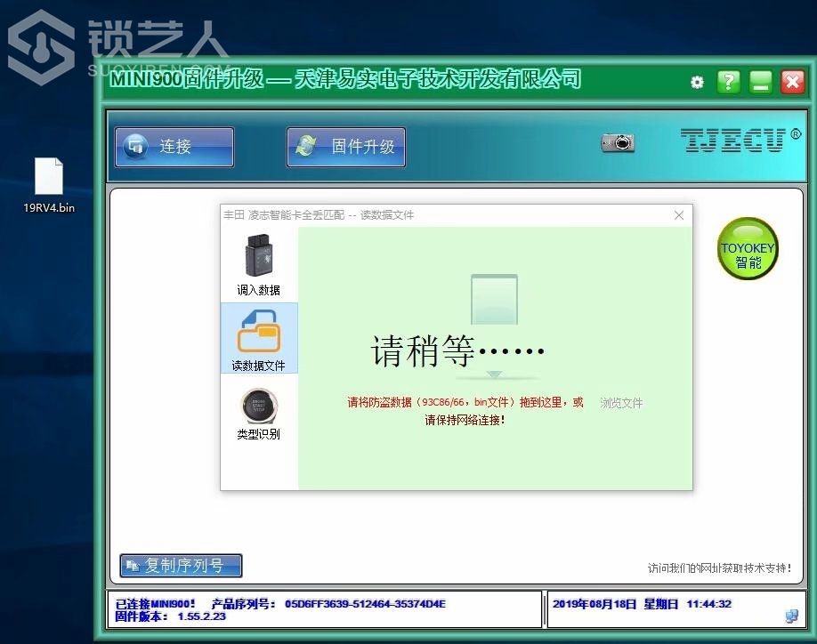Click the 浏览文件 browse file link
Screen dimensions: 817x644
click(621, 402)
